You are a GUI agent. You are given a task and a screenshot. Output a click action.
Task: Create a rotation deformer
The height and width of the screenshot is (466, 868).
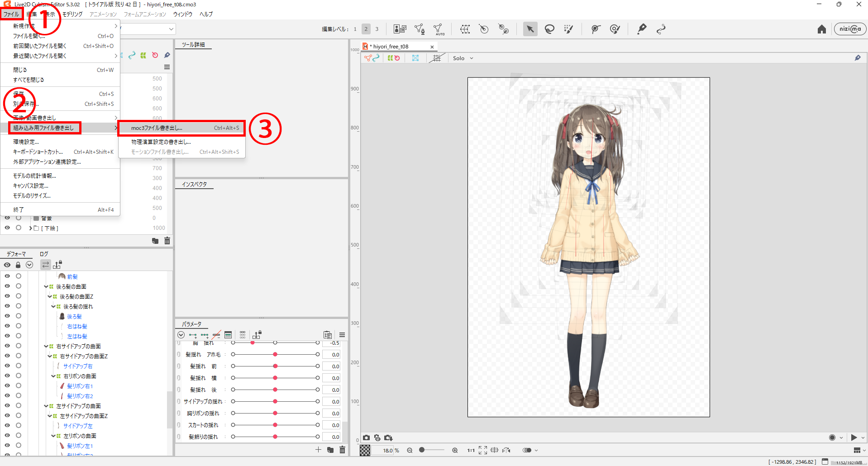point(484,29)
